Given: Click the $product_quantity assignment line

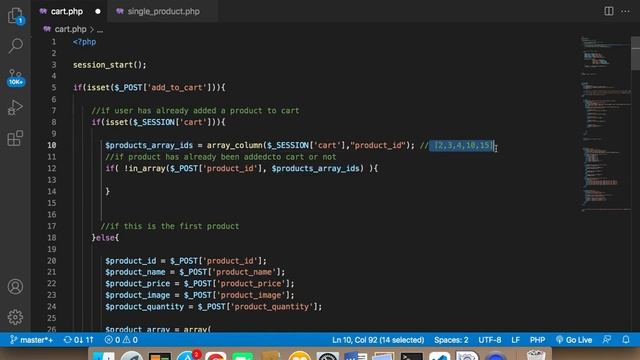Looking at the screenshot, I should pyautogui.click(x=213, y=307).
